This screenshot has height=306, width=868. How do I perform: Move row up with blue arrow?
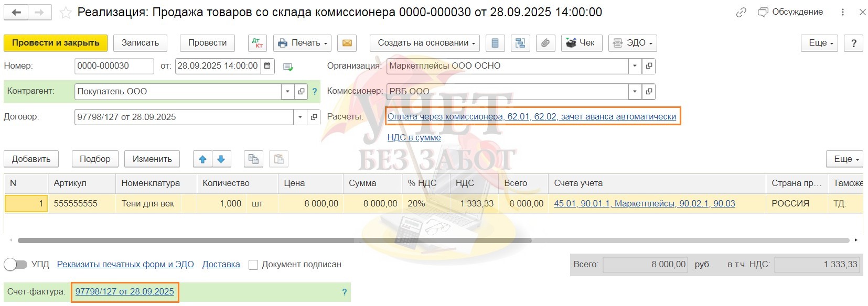[202, 159]
